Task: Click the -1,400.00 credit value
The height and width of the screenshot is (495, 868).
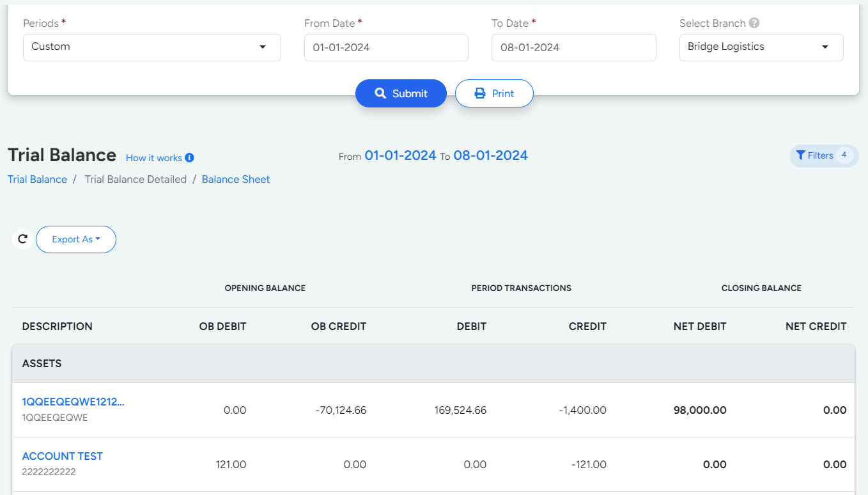Action: 582,410
